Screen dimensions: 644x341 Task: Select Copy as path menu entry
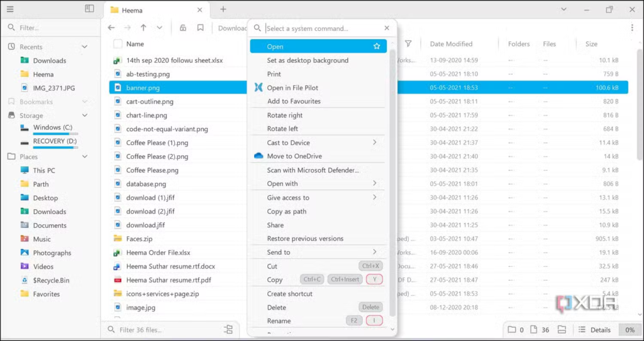[x=287, y=212]
